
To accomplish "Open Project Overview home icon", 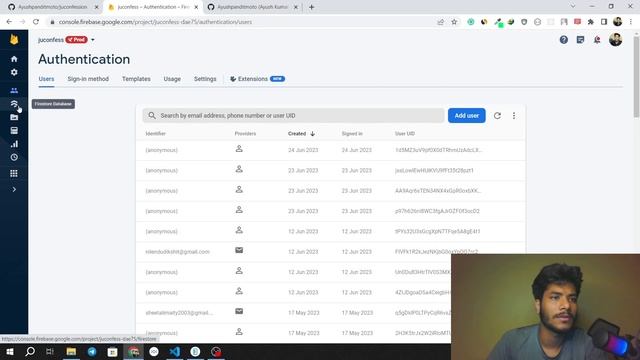I will (x=14, y=59).
